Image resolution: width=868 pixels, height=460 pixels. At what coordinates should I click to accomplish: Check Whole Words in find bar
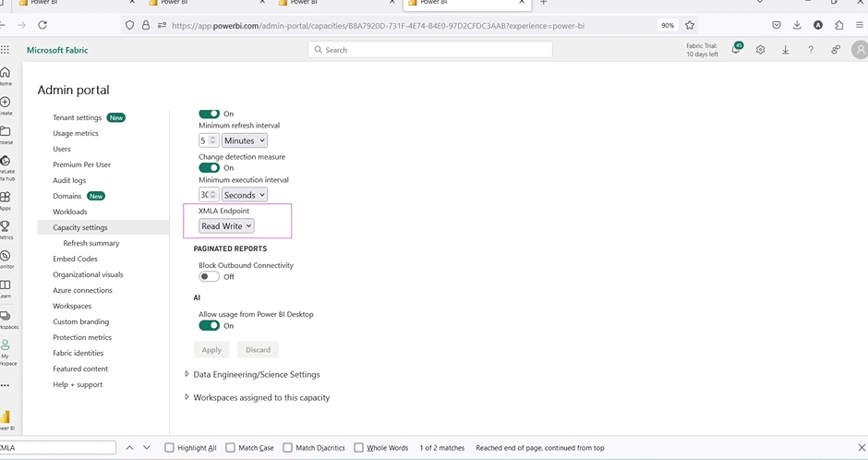[x=358, y=447]
